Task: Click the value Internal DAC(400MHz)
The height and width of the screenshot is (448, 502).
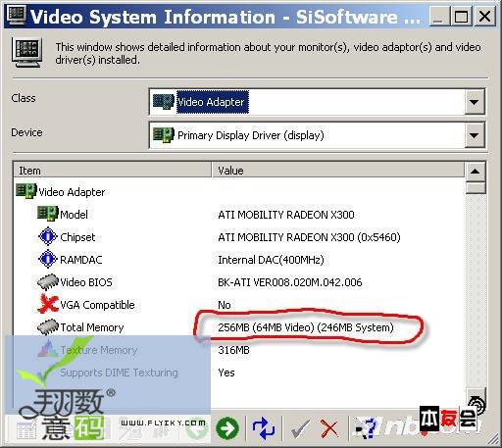Action: click(271, 260)
